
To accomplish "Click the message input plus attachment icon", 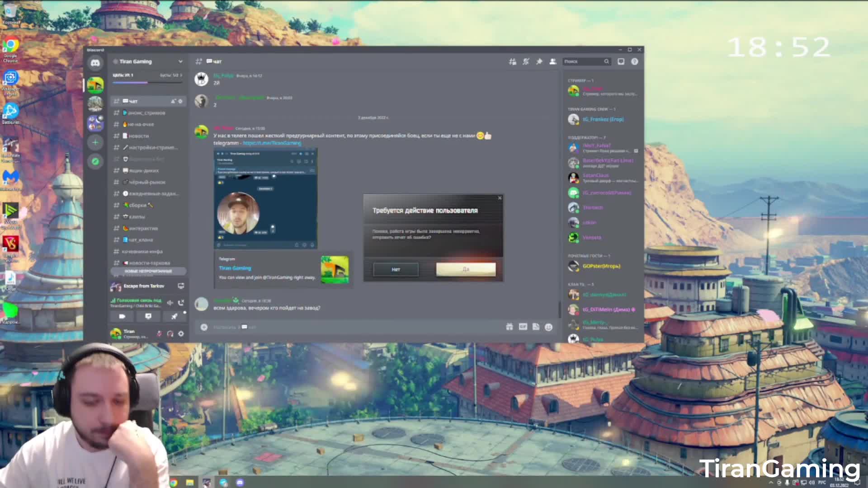I will point(204,327).
